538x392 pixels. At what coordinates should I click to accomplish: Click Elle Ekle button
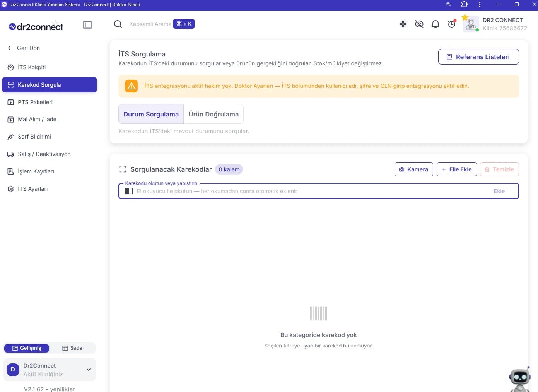[x=457, y=169]
